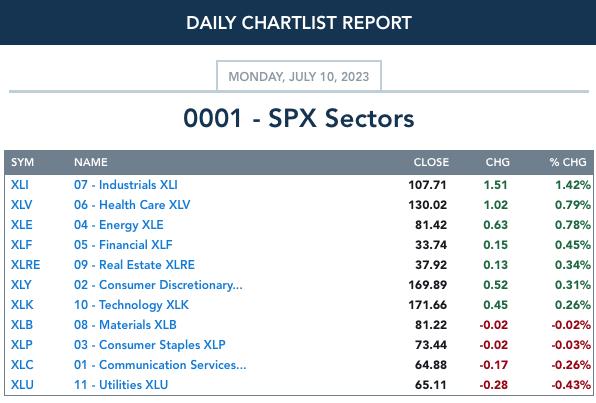Open 10 - Technology XLK chart
The width and height of the screenshot is (596, 403).
131,305
